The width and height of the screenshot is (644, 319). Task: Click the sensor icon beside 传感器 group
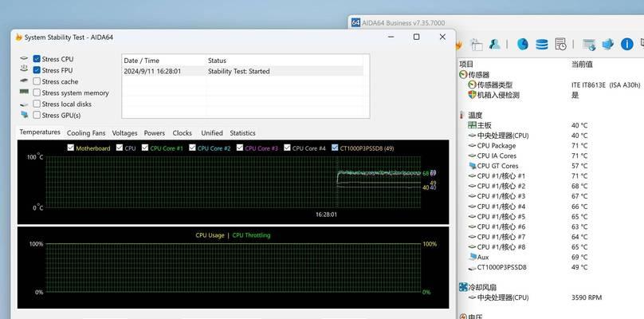pos(463,75)
